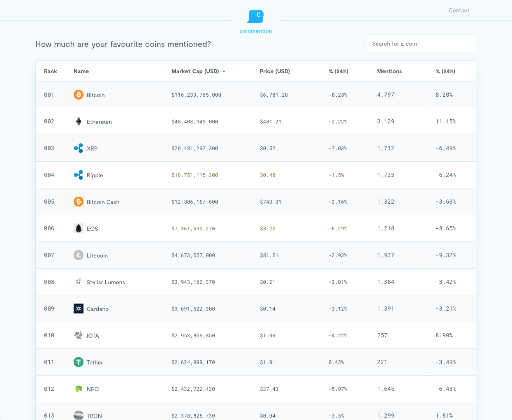Image resolution: width=512 pixels, height=420 pixels.
Task: Sort by the Price (USD) column header
Action: click(275, 71)
